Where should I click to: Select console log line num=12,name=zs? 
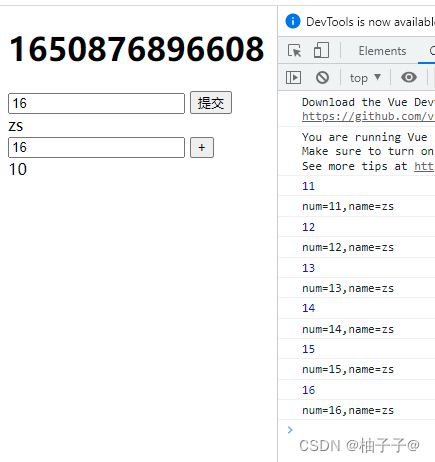pyautogui.click(x=348, y=248)
